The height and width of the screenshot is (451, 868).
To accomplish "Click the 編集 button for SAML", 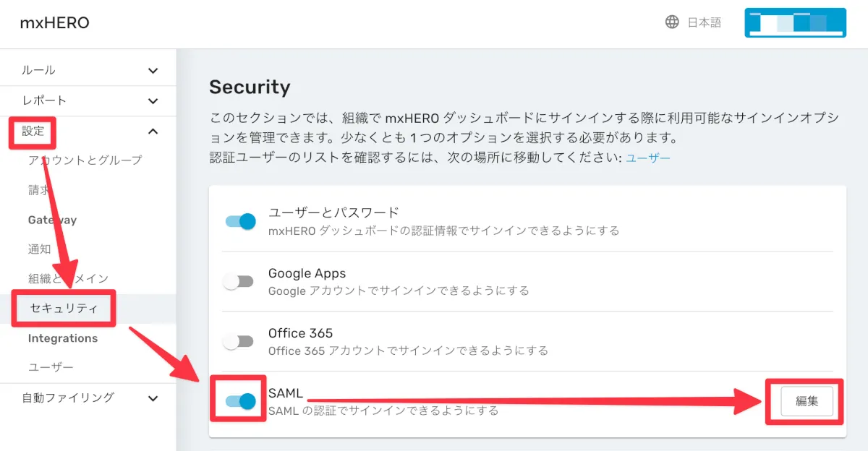I will click(x=807, y=402).
